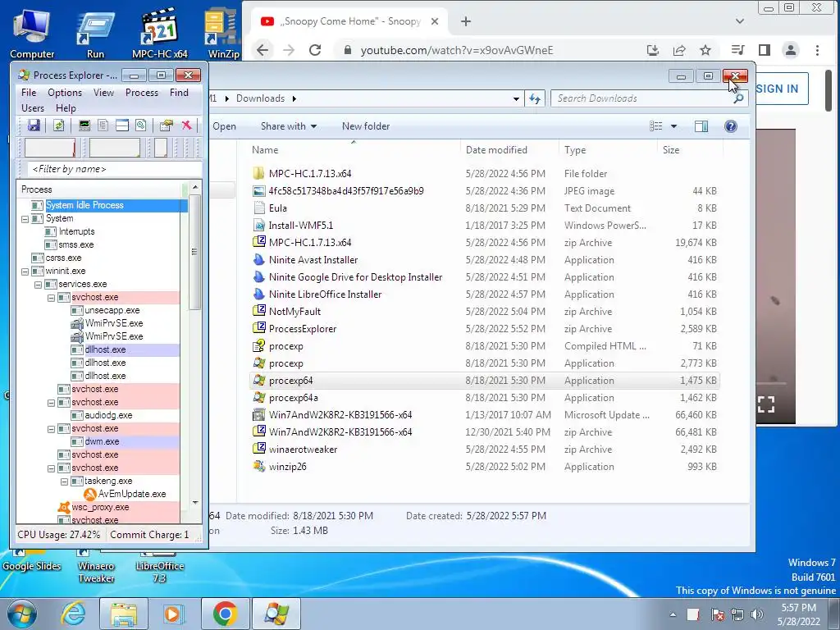Toggle Chrome's side panel icon

765,50
